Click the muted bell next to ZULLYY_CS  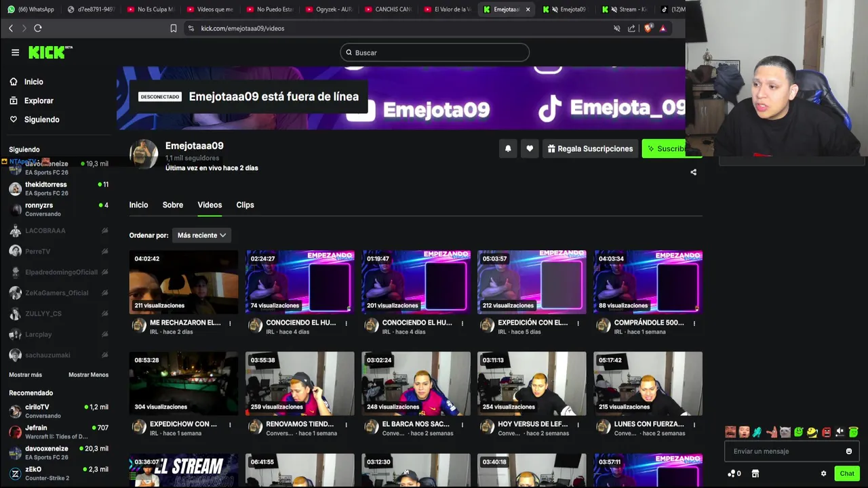pyautogui.click(x=104, y=314)
